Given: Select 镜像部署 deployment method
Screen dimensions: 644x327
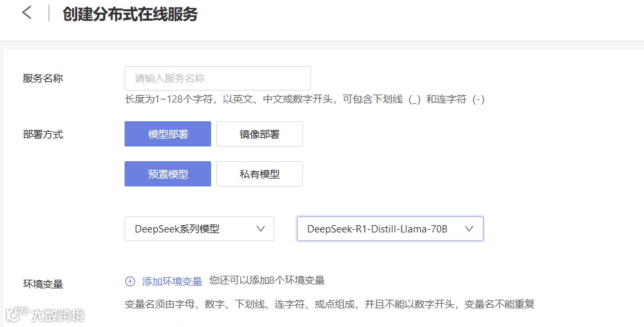Looking at the screenshot, I should 260,134.
